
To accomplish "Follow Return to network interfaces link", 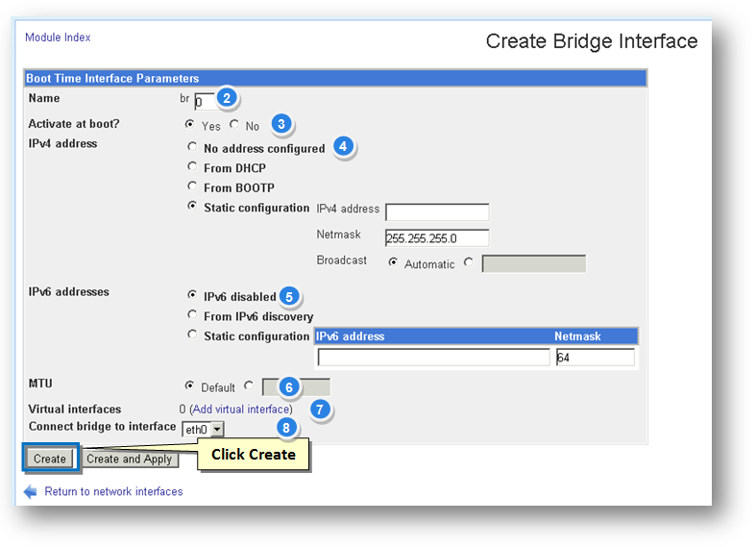I will coord(113,491).
